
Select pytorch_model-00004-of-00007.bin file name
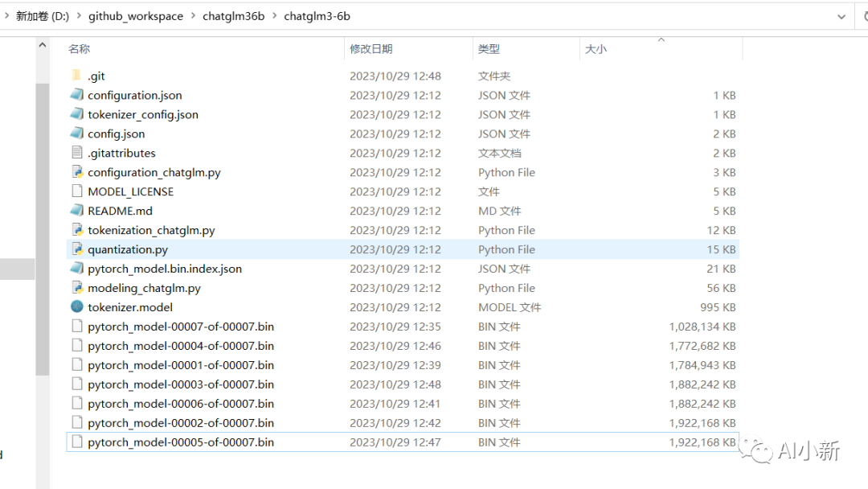pos(181,346)
